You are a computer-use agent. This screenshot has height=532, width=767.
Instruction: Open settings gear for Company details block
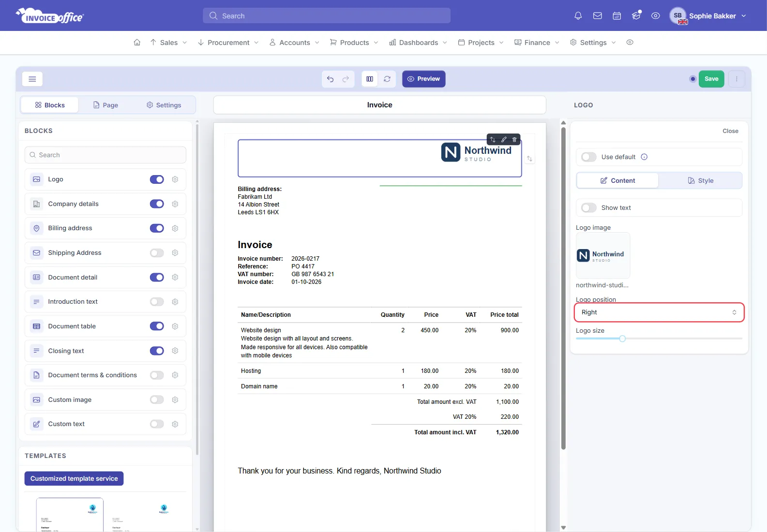(x=175, y=204)
